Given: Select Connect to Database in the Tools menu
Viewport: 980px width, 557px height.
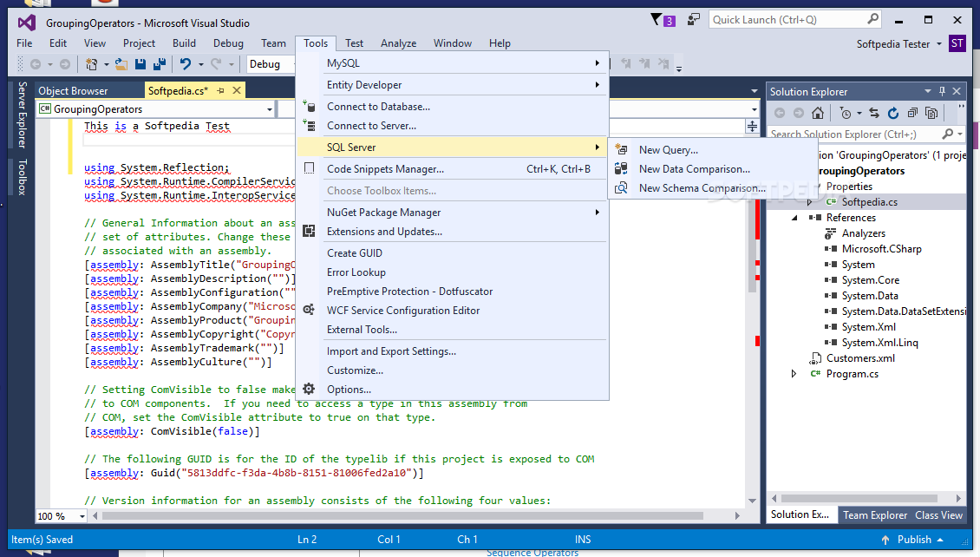Looking at the screenshot, I should (x=452, y=106).
